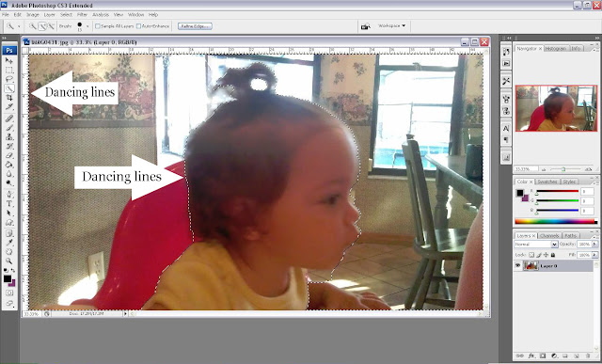Viewport: 602px width, 364px height.
Task: Select the Blur tool
Action: 9,174
